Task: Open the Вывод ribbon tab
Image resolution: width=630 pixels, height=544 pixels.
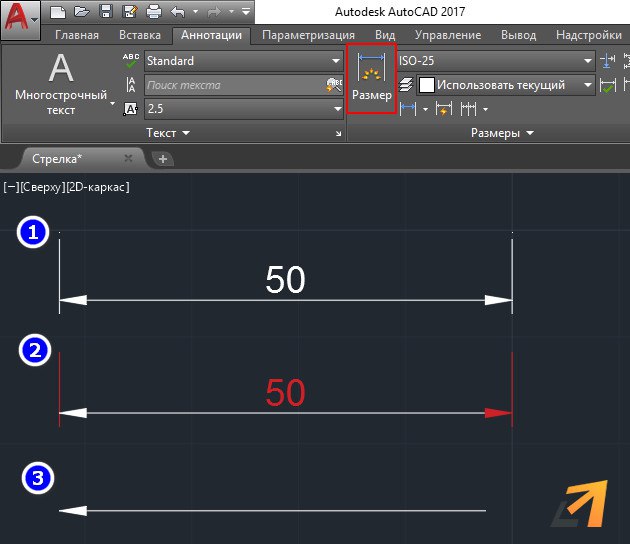Action: click(518, 35)
